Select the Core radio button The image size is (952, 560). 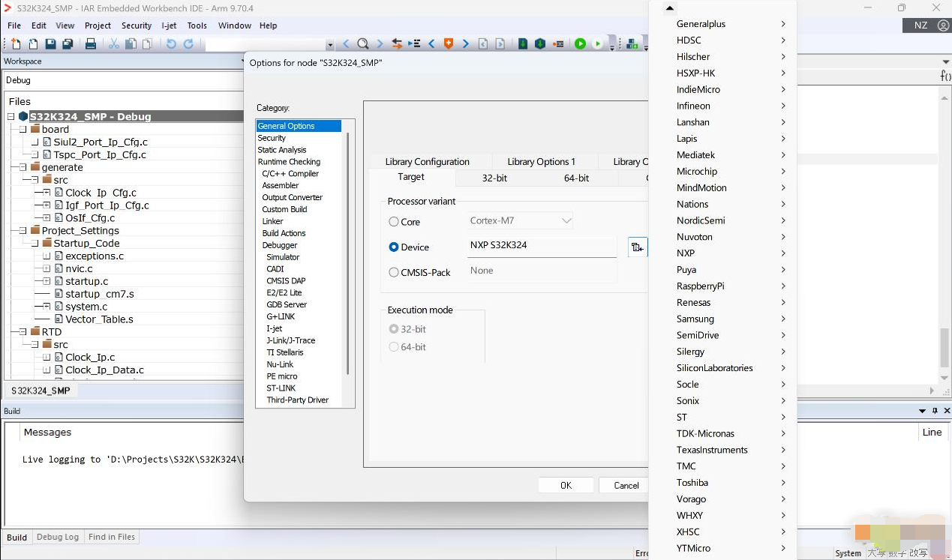click(394, 222)
